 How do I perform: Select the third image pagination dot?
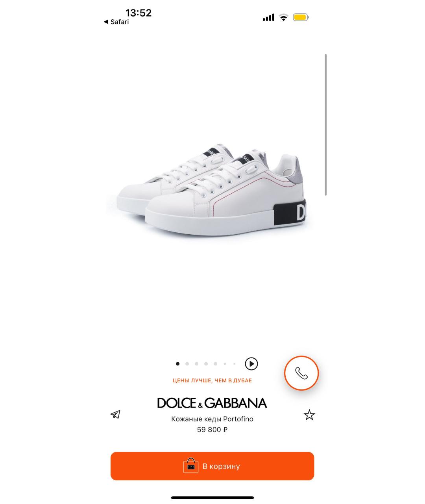pos(196,364)
